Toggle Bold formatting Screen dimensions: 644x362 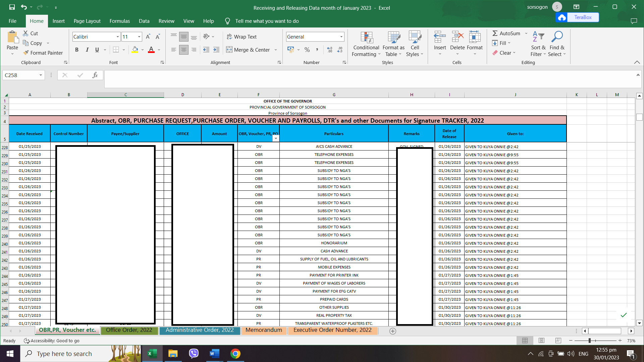[77, 50]
